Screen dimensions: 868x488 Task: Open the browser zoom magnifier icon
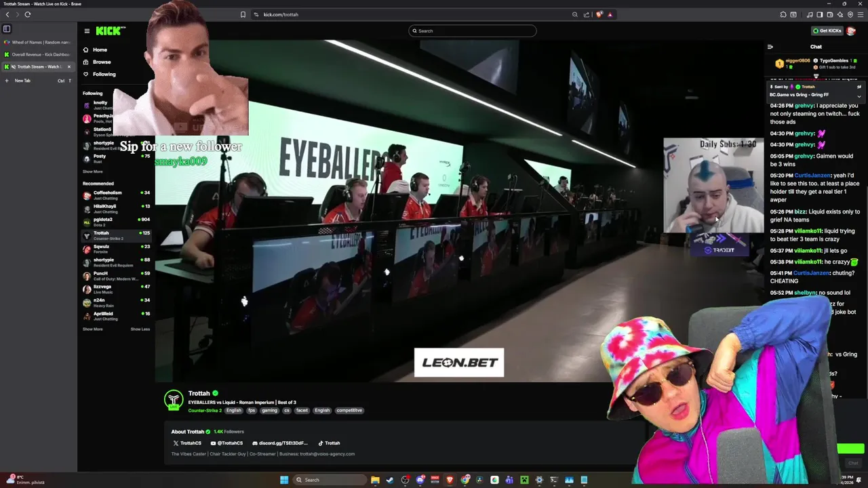pyautogui.click(x=575, y=14)
